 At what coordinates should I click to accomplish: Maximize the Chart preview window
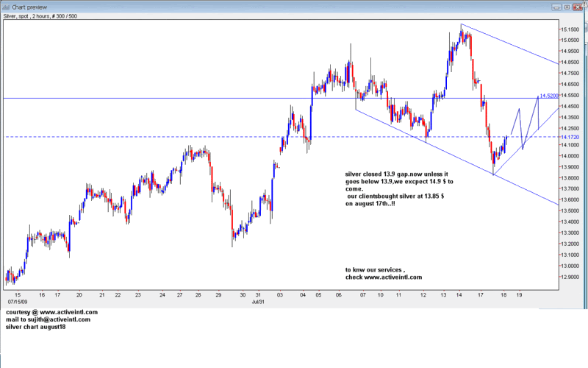567,7
